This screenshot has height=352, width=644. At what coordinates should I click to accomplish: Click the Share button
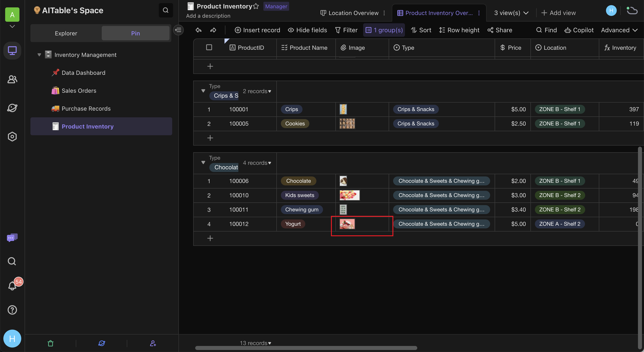500,30
